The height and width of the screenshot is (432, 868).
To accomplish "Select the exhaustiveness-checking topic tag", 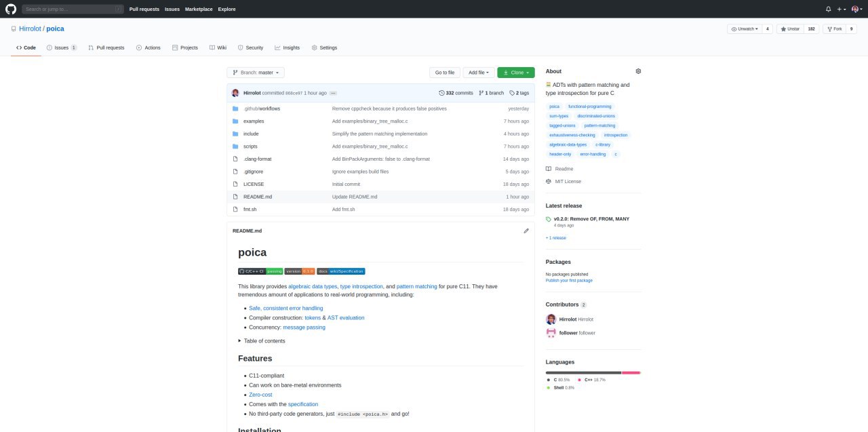I will coord(572,135).
